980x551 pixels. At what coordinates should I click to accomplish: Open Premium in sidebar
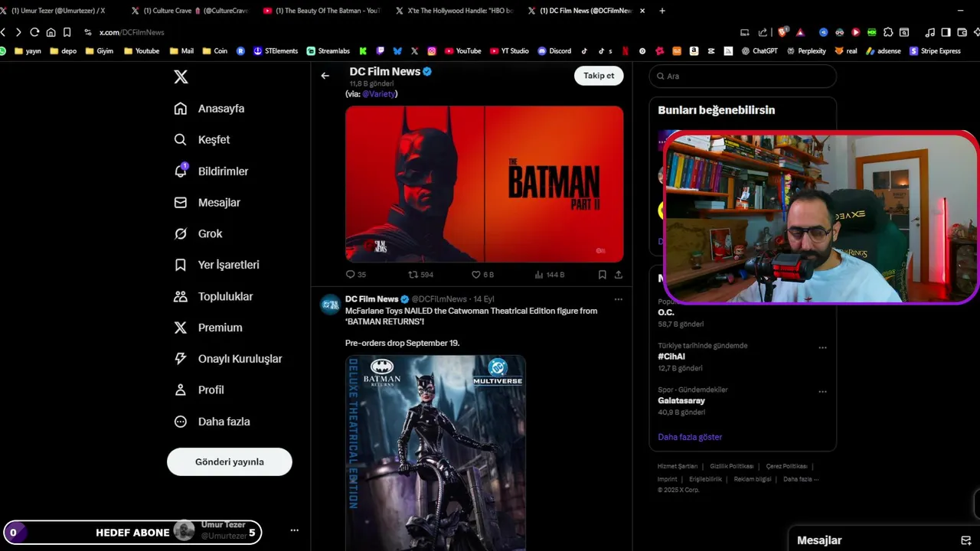coord(208,328)
